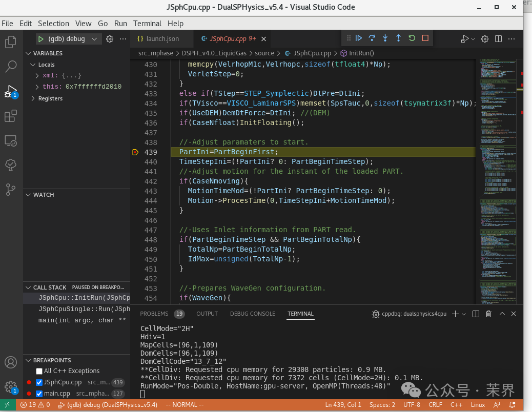Select JSphCpuSingle::Run stack frame
Image resolution: width=532 pixels, height=412 pixels.
tap(77, 309)
